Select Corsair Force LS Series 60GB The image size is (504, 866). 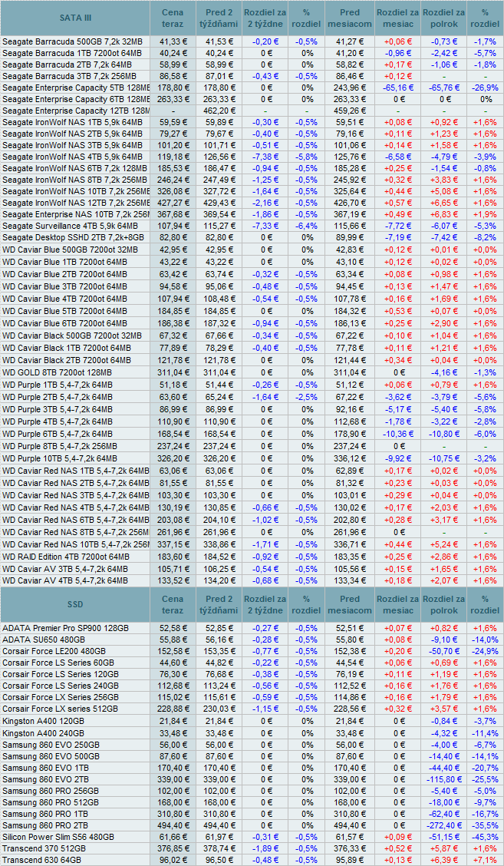click(58, 663)
